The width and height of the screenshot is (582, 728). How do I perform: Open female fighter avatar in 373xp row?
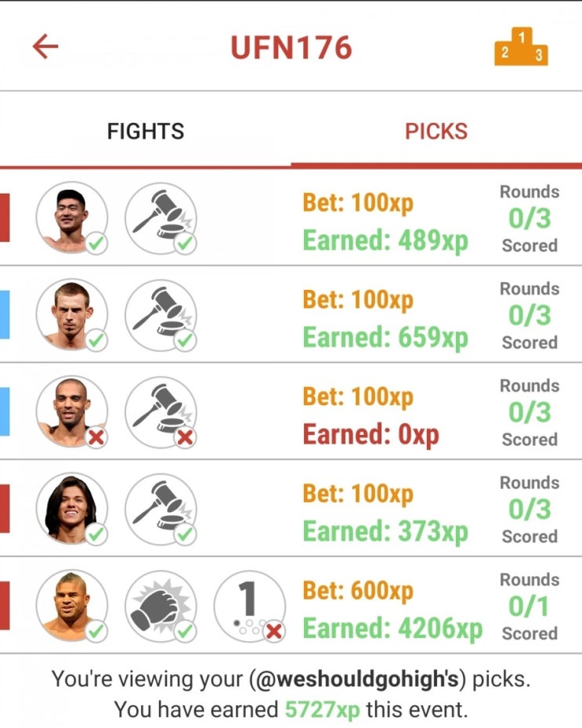pyautogui.click(x=72, y=509)
